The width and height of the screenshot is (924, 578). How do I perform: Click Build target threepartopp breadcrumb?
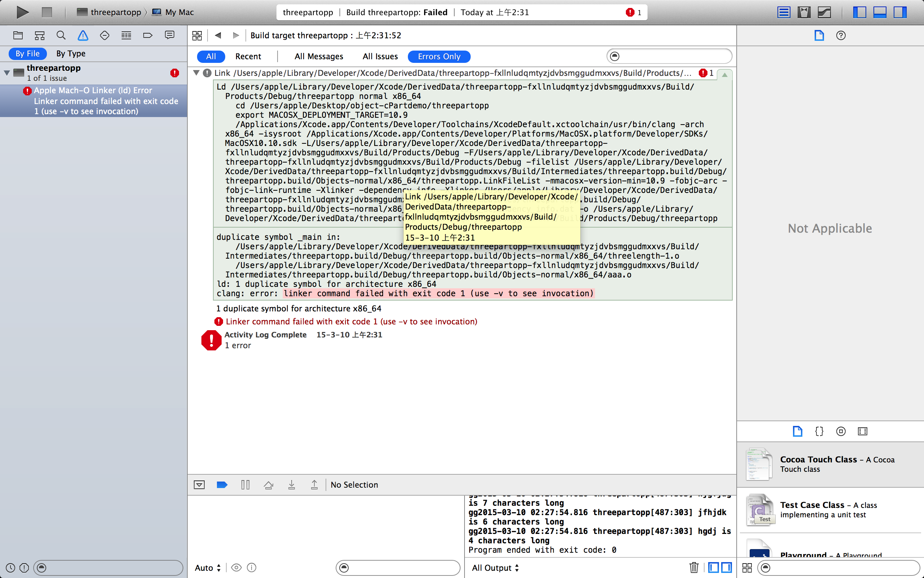[326, 35]
